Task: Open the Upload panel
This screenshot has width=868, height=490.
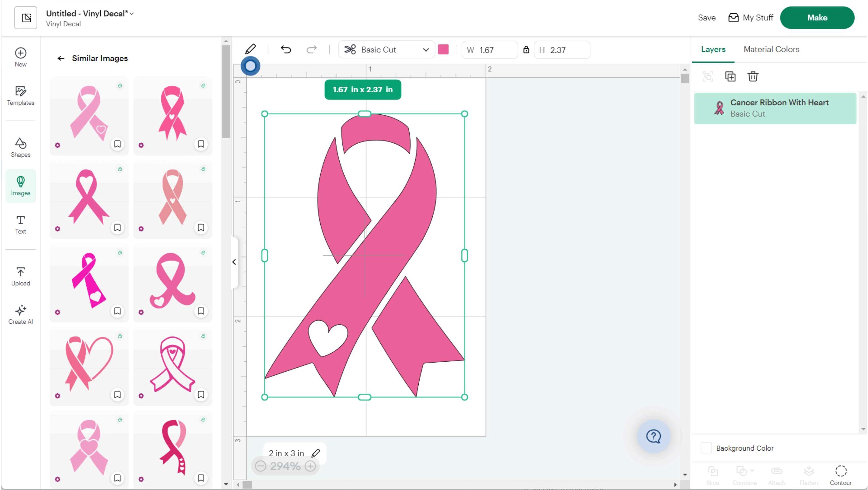Action: [x=20, y=276]
